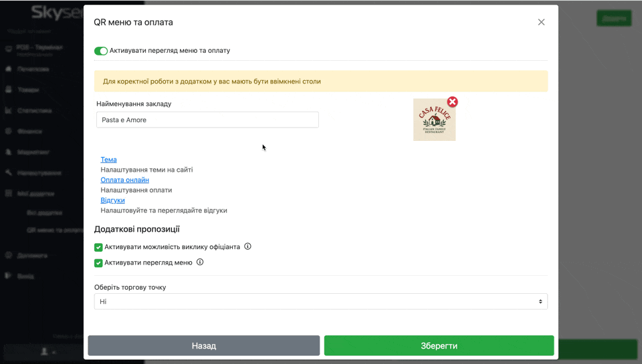Click the Вихід icon in sidebar

pos(9,275)
